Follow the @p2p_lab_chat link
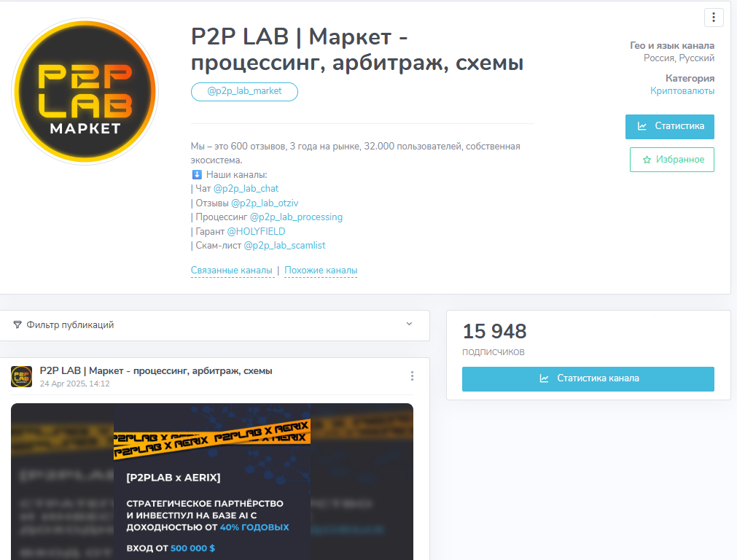This screenshot has width=737, height=560. tap(246, 189)
